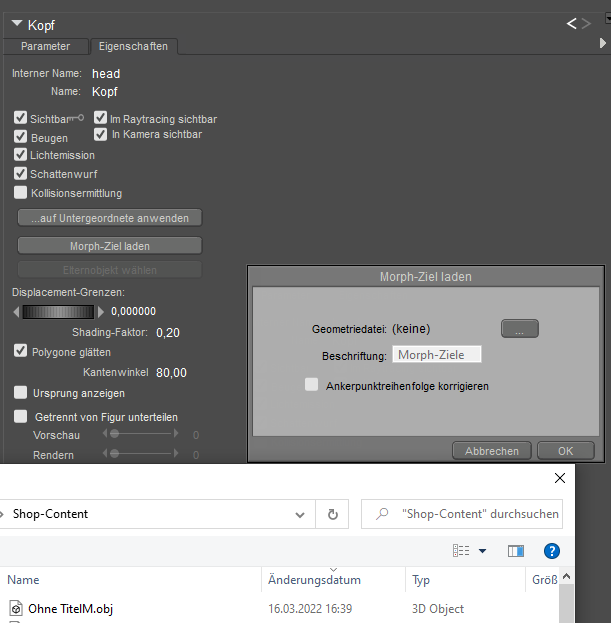The image size is (611, 623).
Task: Enable Getrennt von Figur unterteilen checkbox
Action: tap(20, 416)
